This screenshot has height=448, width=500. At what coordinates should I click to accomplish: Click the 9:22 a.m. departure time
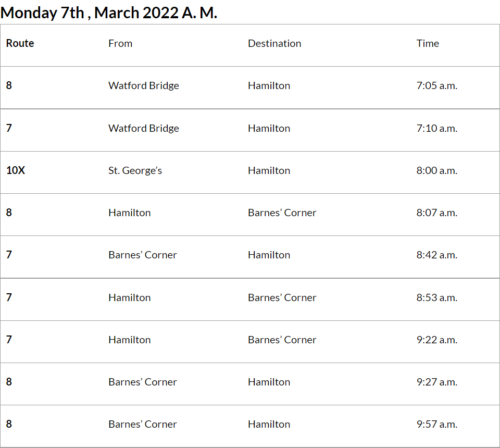click(x=436, y=340)
